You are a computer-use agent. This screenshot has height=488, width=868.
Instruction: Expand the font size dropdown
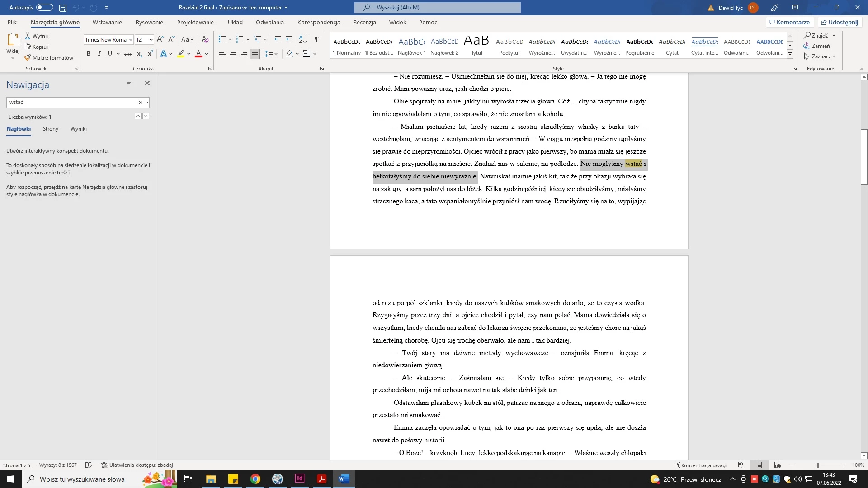(151, 40)
